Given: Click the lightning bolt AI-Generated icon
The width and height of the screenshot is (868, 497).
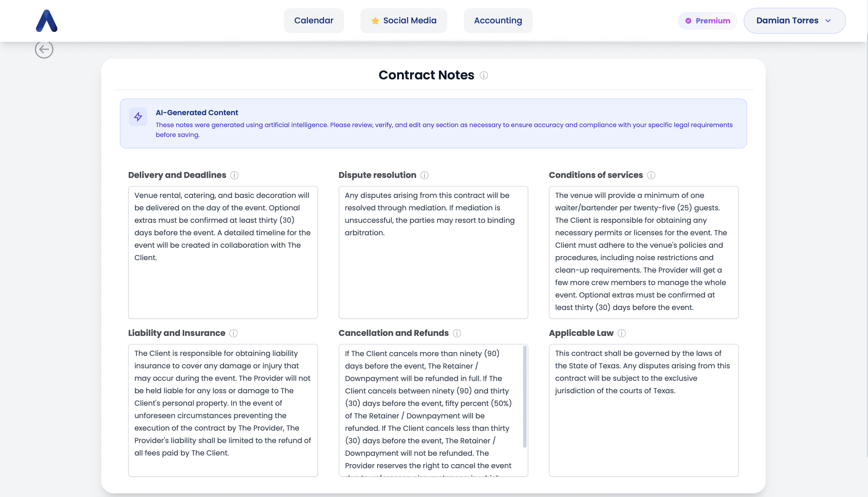Looking at the screenshot, I should pyautogui.click(x=138, y=117).
